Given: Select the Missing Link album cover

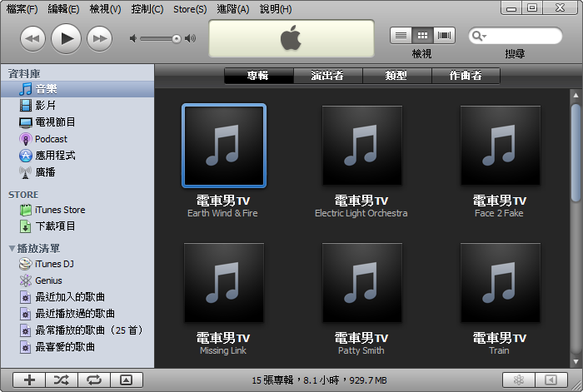Looking at the screenshot, I should (224, 283).
